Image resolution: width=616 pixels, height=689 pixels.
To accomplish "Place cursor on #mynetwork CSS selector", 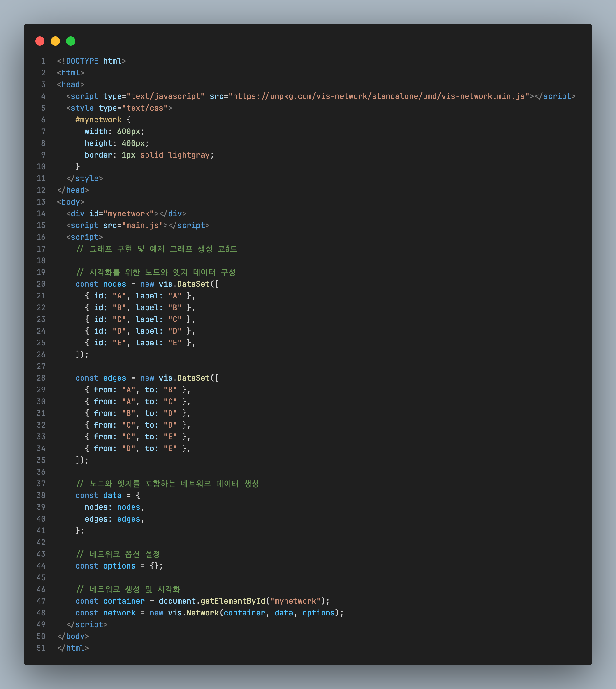I will pos(98,120).
